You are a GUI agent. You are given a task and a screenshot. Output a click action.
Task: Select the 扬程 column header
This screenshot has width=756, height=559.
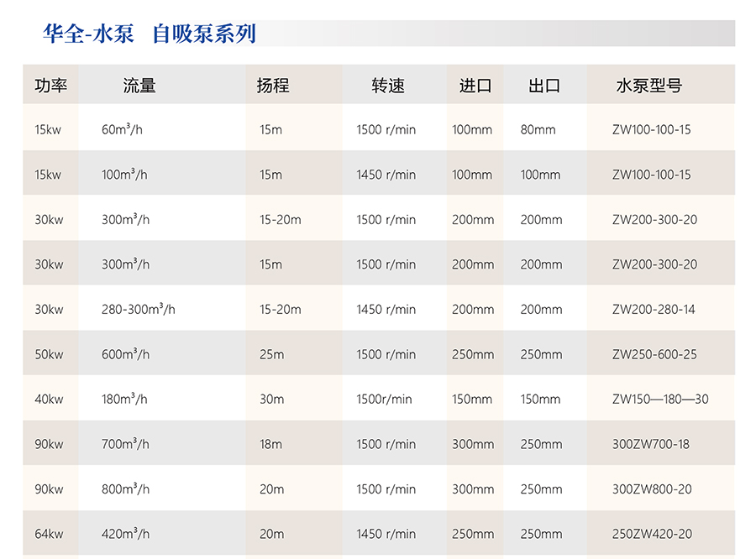tap(273, 86)
